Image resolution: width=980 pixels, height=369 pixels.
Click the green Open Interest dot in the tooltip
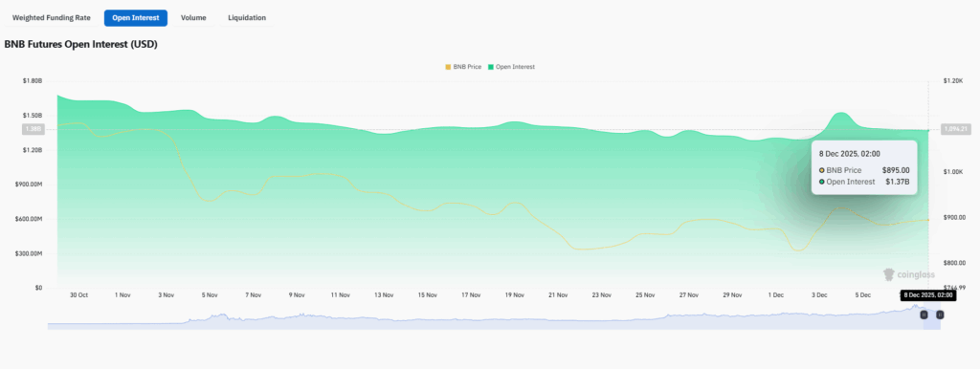[x=821, y=182]
